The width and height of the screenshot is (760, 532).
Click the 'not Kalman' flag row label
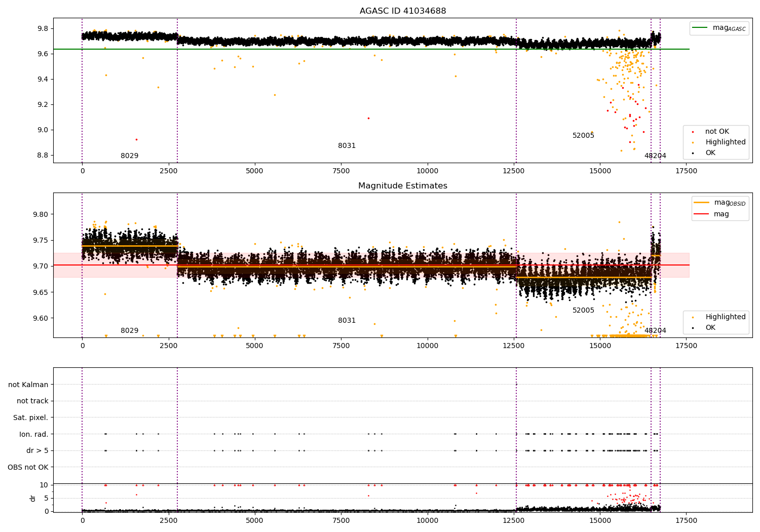point(28,385)
